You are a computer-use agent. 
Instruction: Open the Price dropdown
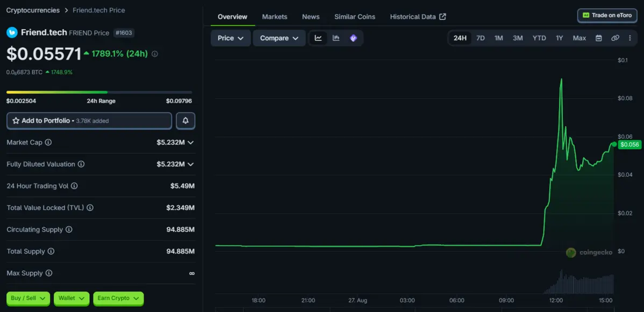click(231, 38)
